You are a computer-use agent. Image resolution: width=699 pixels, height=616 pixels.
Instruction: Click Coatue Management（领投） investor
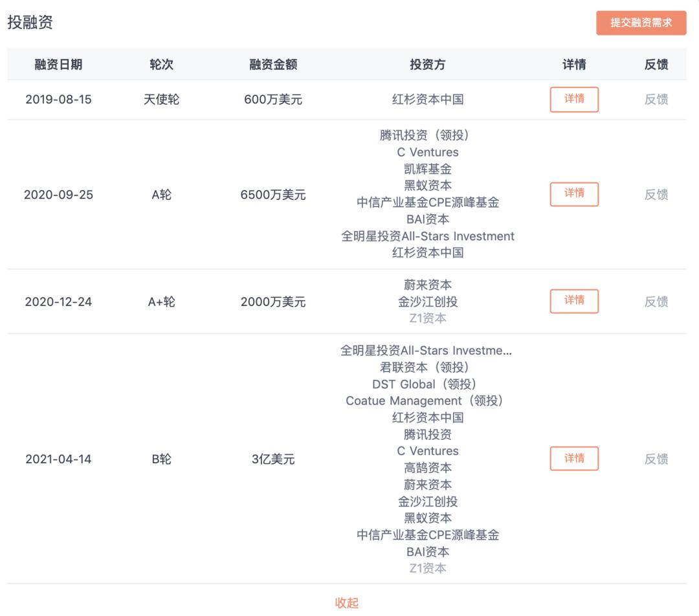(428, 401)
